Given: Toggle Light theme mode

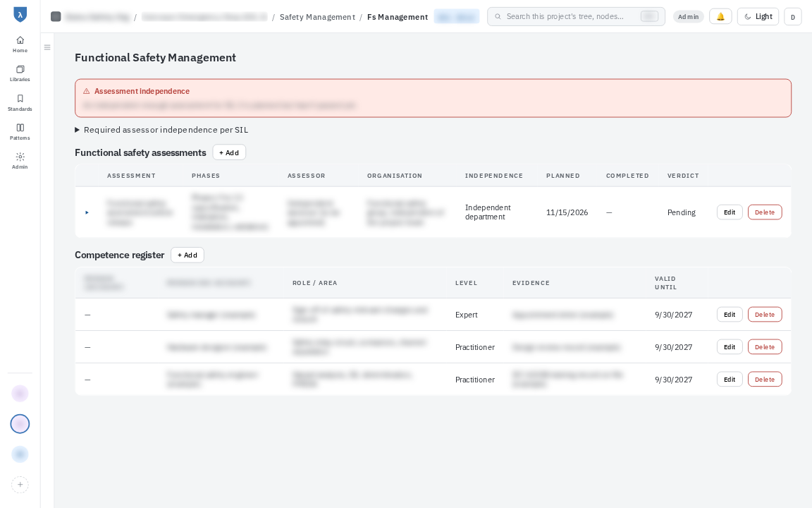Looking at the screenshot, I should [758, 17].
